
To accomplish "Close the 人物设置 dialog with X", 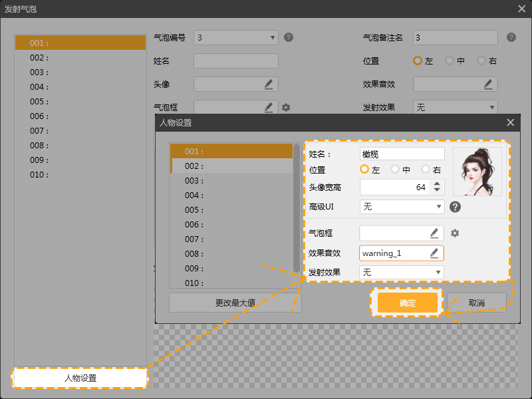I will click(x=510, y=122).
